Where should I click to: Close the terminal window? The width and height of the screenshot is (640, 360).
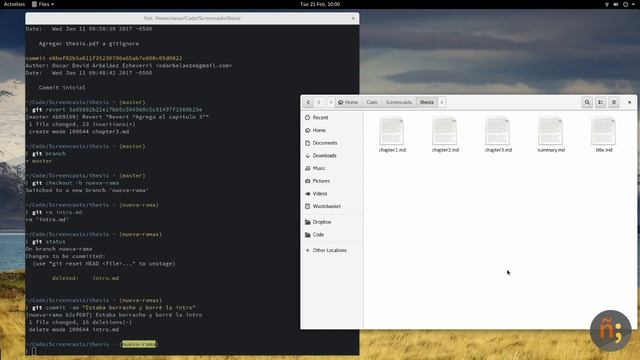(353, 18)
